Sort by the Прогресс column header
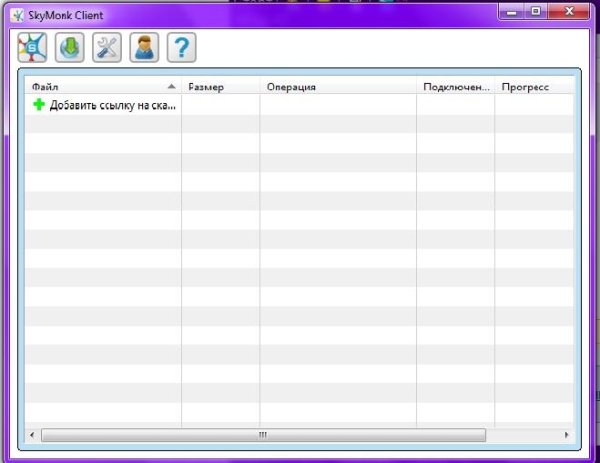The height and width of the screenshot is (463, 600). click(x=535, y=87)
